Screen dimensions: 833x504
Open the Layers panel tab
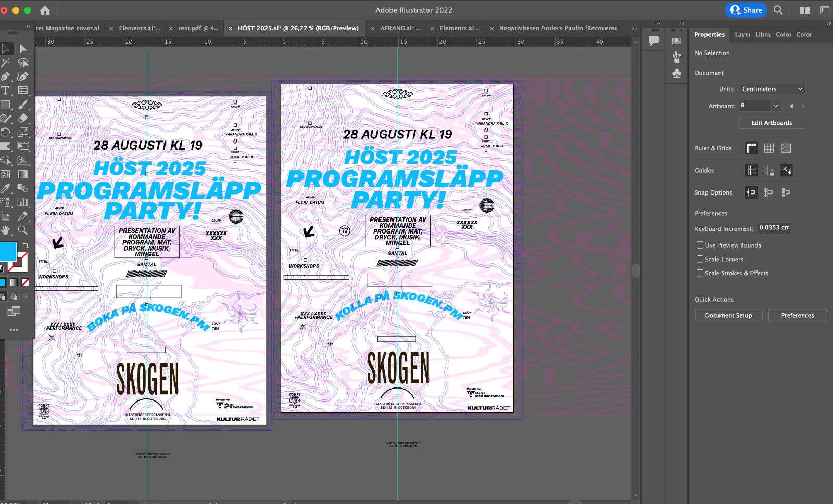coord(742,35)
